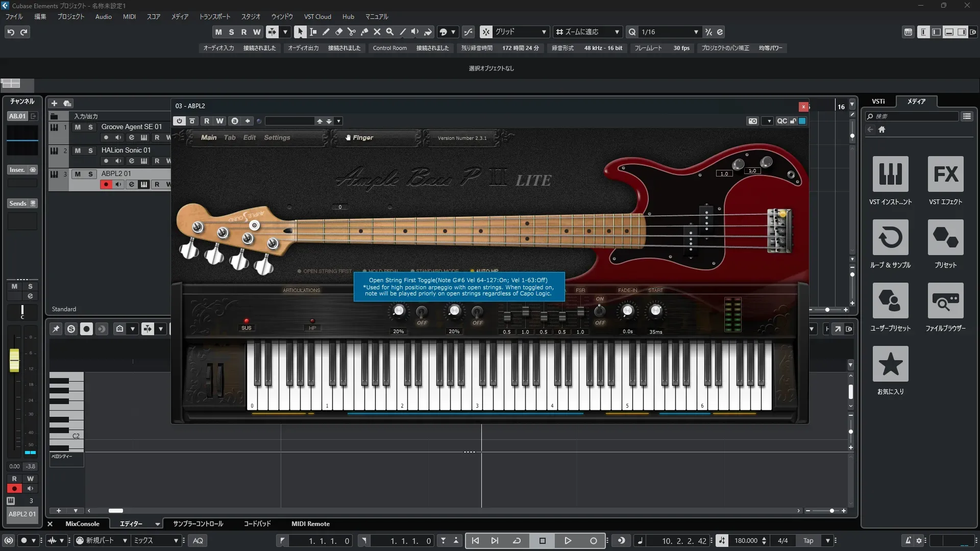Click the Tap tempo button
980x551 pixels.
pyautogui.click(x=808, y=541)
